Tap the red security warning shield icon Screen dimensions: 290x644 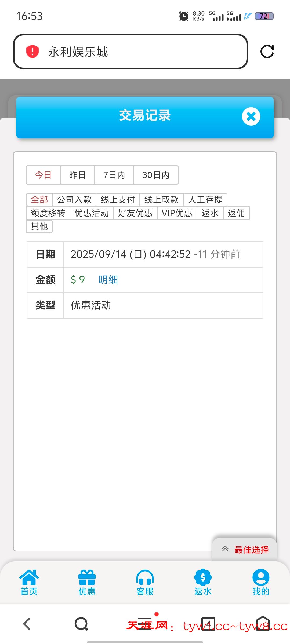(x=32, y=52)
